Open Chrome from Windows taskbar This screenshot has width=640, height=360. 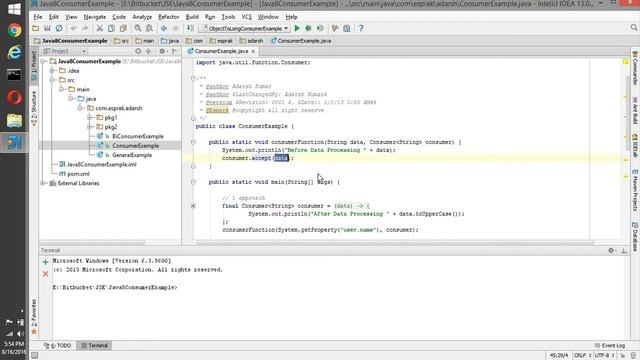point(14,30)
